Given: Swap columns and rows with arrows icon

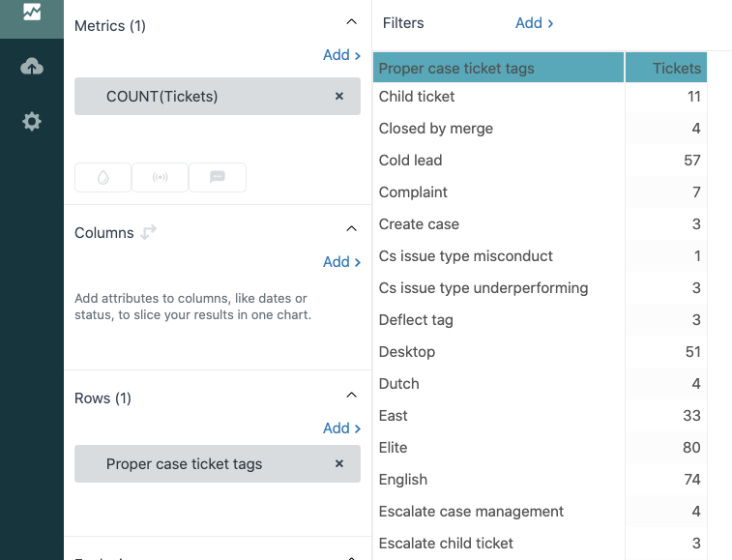Looking at the screenshot, I should pyautogui.click(x=149, y=232).
